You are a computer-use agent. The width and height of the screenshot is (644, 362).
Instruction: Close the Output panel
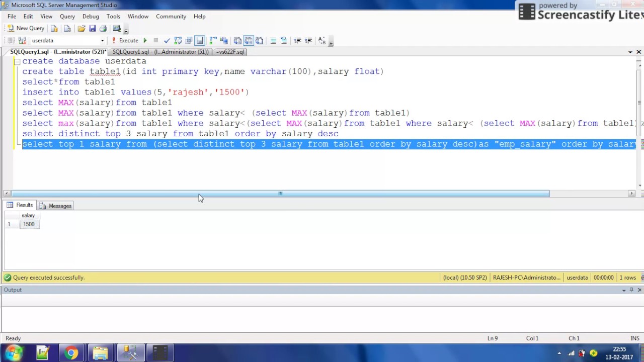(x=639, y=290)
